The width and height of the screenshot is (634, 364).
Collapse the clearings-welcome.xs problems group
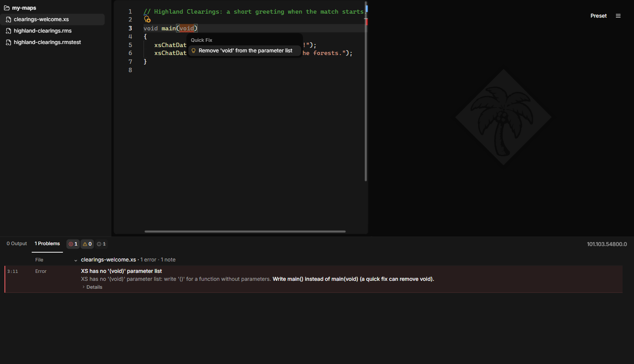point(76,260)
